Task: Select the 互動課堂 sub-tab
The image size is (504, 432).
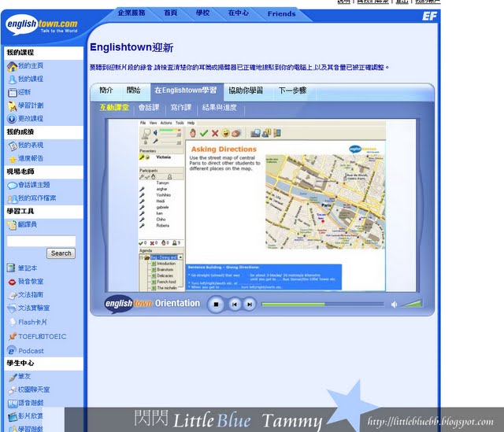Action: pyautogui.click(x=114, y=108)
